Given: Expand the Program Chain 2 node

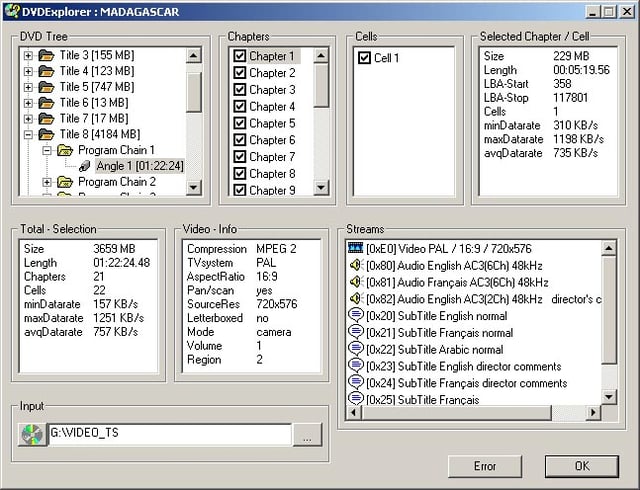Looking at the screenshot, I should pos(47,182).
